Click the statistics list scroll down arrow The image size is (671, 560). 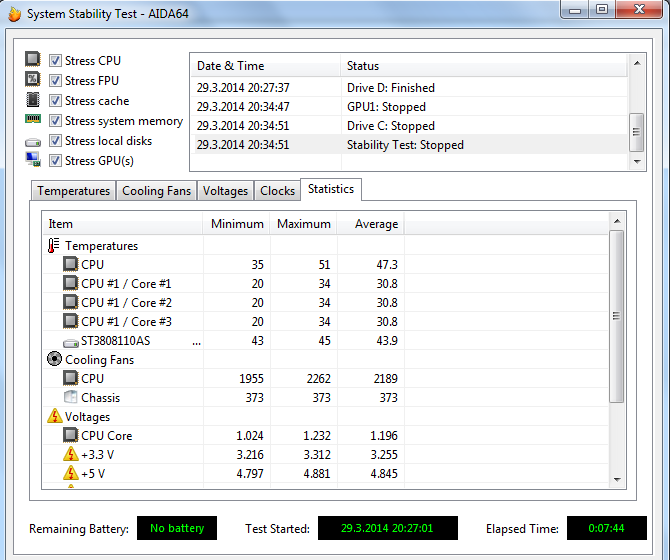617,480
